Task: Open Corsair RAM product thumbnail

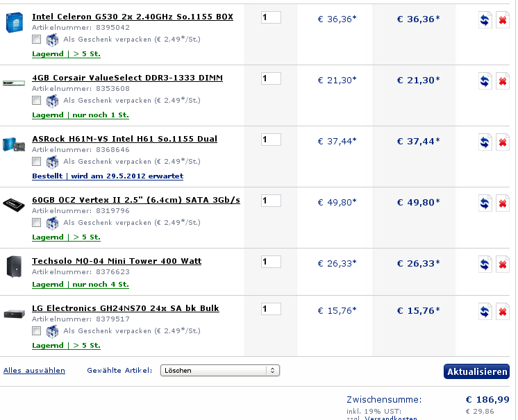Action: pos(14,83)
